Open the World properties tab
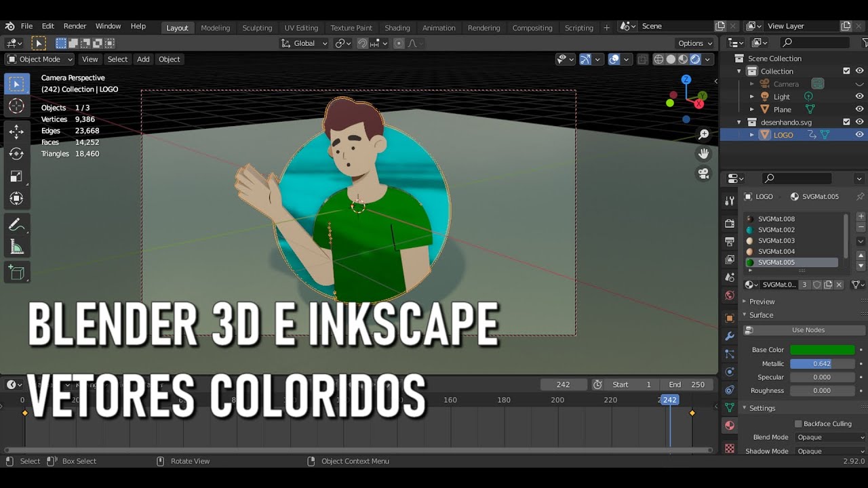 pos(730,296)
